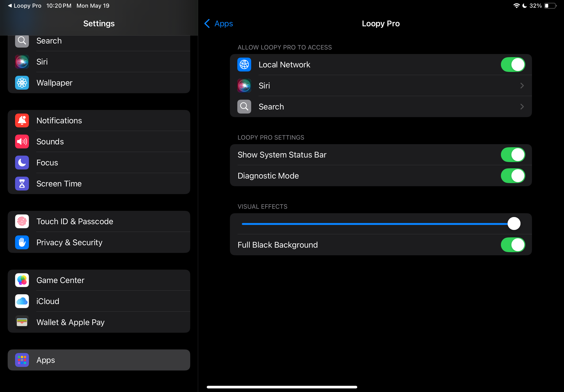Toggle Full Black Background switch
Viewport: 564px width, 392px height.
coord(513,245)
